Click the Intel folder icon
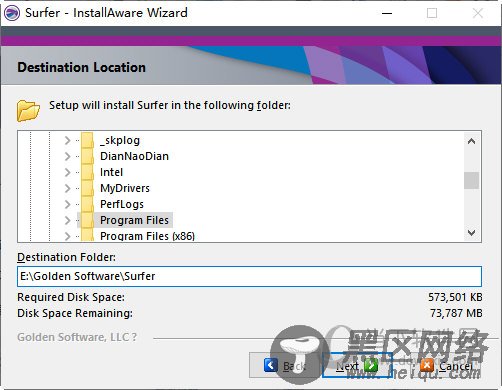 88,172
